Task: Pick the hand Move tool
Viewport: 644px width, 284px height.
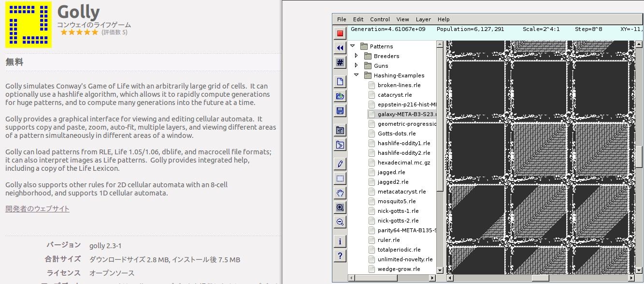Action: pos(340,193)
